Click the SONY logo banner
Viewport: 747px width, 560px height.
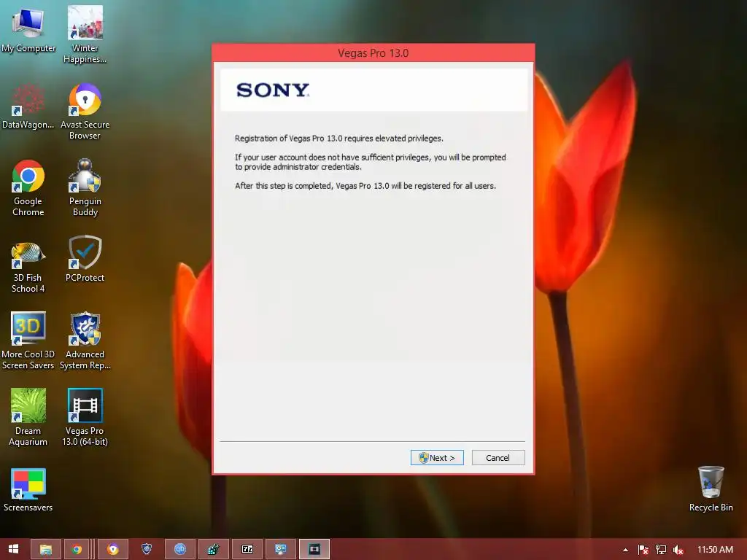tap(374, 90)
